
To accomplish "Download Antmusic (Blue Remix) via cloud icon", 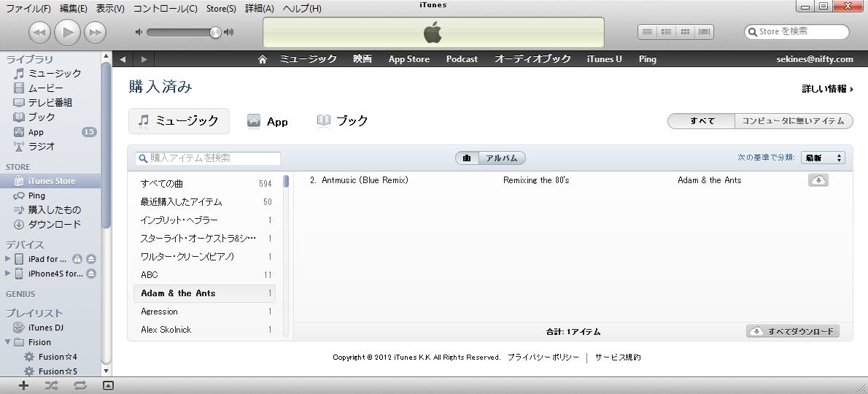I will coord(818,180).
